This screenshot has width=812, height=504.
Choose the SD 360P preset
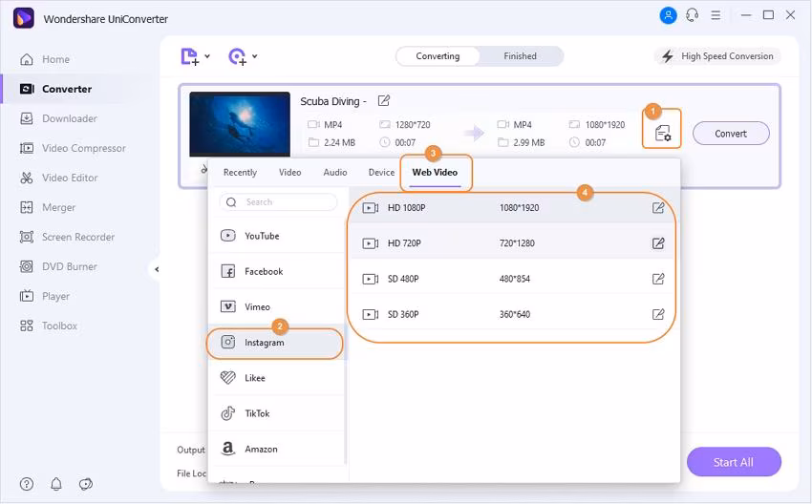[x=512, y=314]
